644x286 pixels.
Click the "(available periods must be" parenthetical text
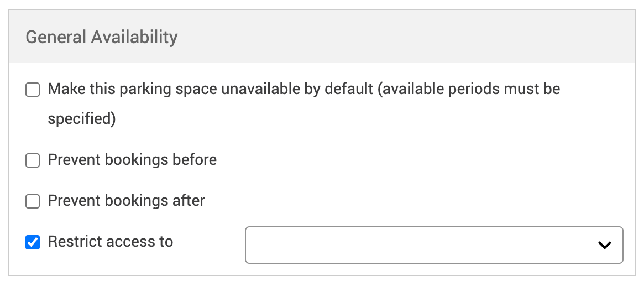coord(469,89)
